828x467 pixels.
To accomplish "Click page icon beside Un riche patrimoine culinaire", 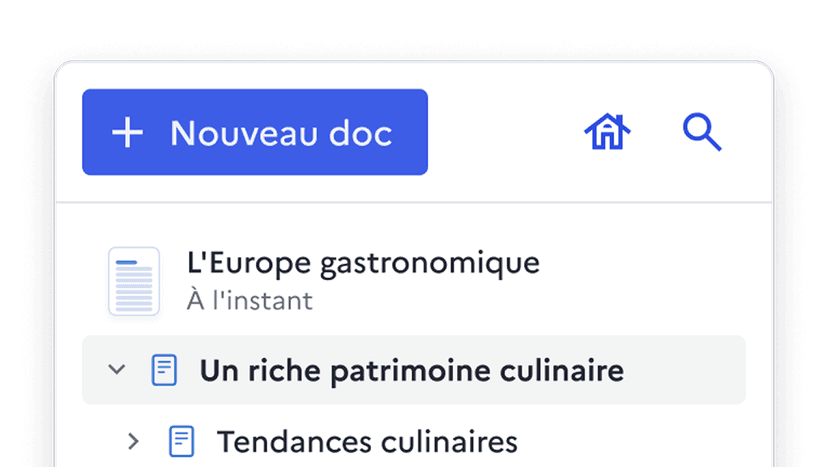I will (164, 371).
